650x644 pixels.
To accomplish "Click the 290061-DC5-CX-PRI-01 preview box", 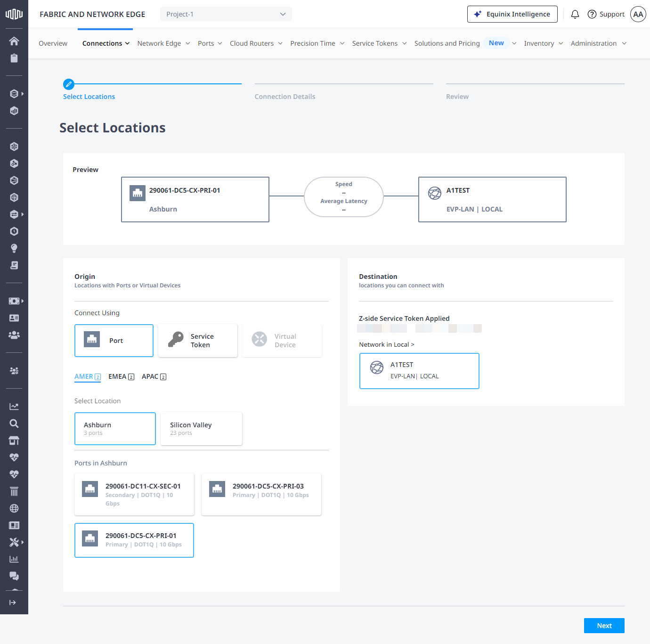I will point(195,199).
